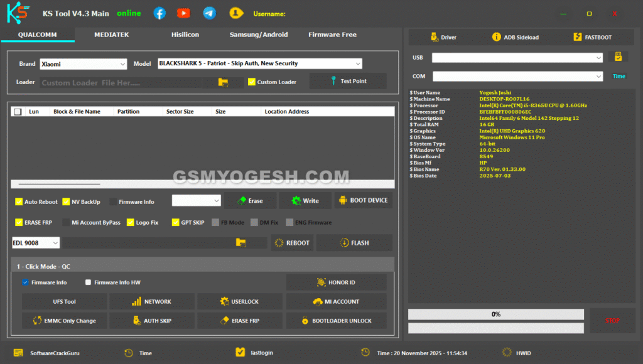The image size is (643, 364).
Task: Select the Samsung/Android tab
Action: click(259, 35)
